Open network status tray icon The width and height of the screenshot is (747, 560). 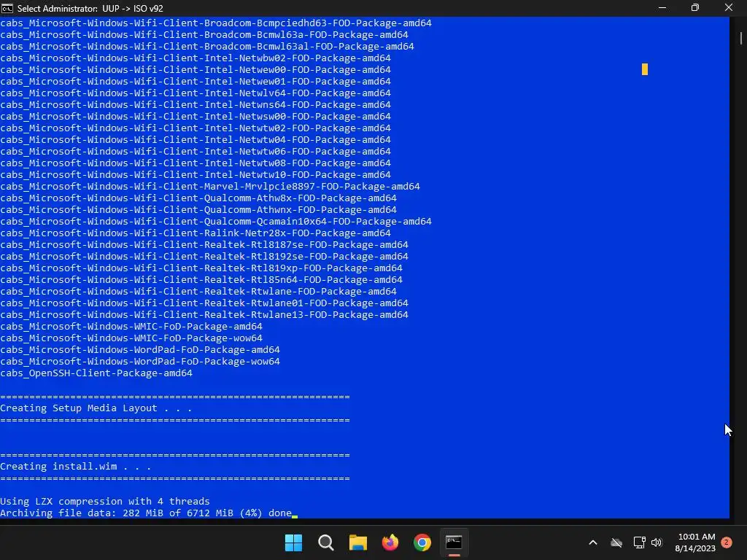coord(639,542)
